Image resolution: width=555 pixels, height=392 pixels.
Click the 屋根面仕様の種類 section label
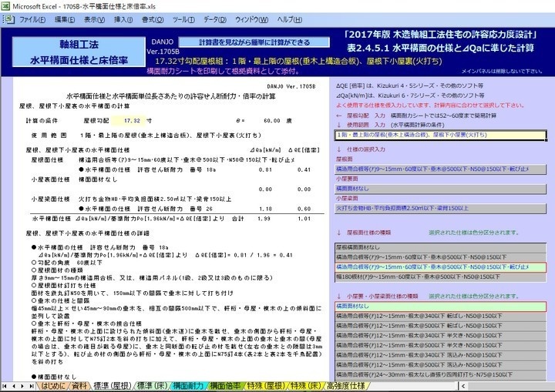point(368,233)
